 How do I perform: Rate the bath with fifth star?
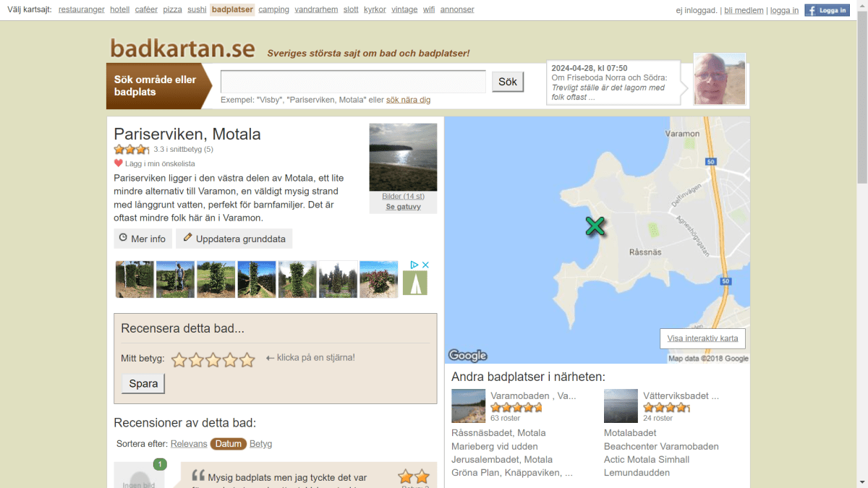click(247, 359)
